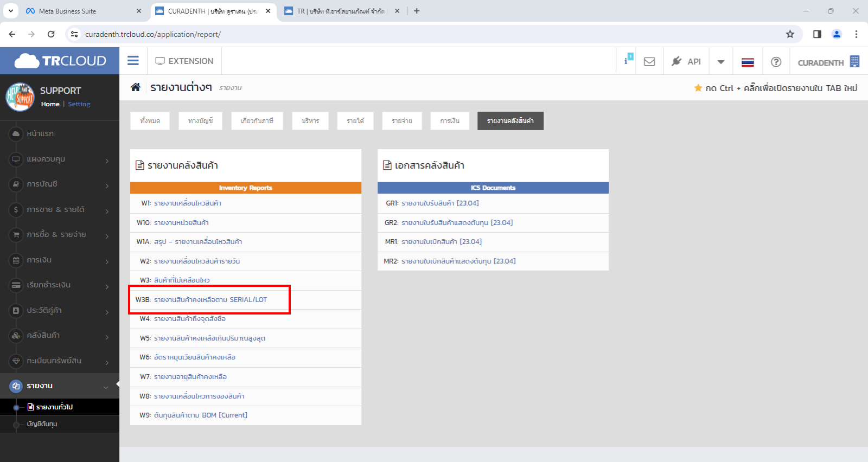Open the Setting link under SUPPORT
The width and height of the screenshot is (868, 462).
pyautogui.click(x=79, y=104)
